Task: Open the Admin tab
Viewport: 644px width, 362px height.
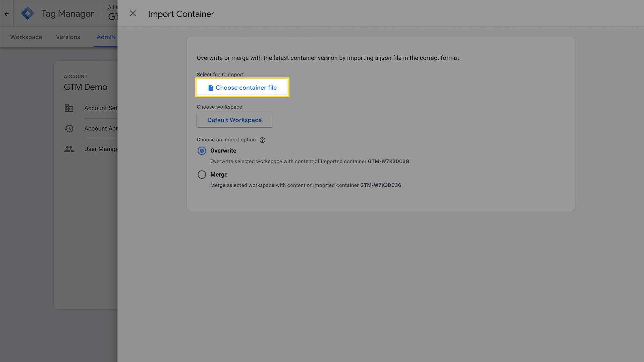Action: [x=106, y=37]
